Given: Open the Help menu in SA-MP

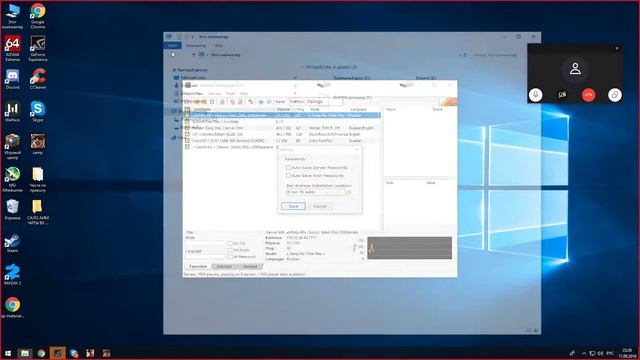Looking at the screenshot, I should [244, 93].
